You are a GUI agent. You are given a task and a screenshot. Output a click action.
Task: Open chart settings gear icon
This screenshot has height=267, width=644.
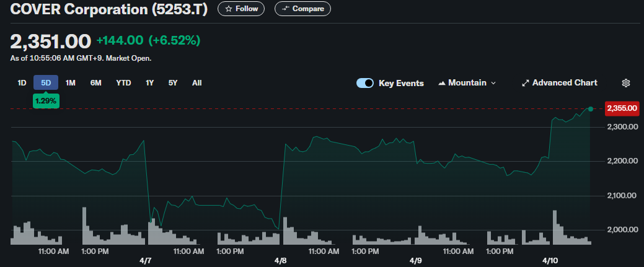(x=626, y=83)
